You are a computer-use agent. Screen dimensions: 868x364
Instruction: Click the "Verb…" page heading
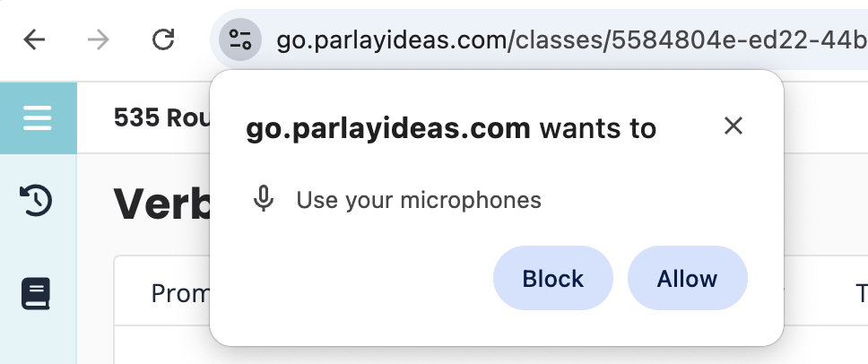160,204
